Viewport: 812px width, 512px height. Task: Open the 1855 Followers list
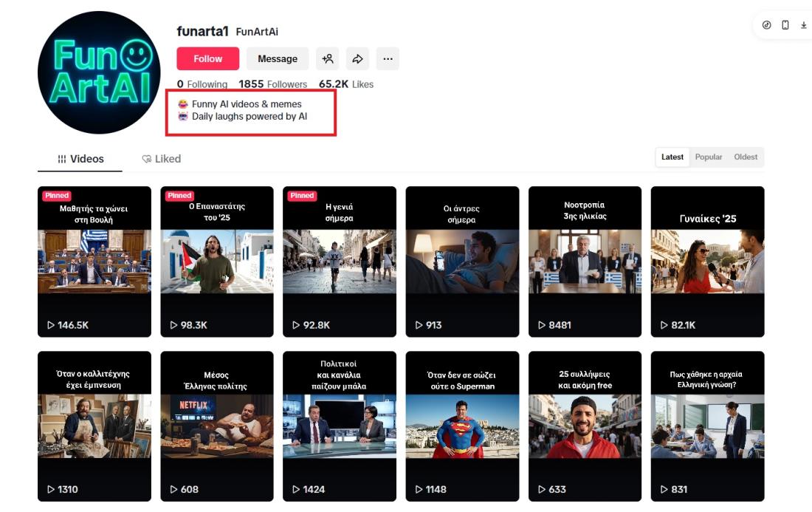click(x=272, y=84)
